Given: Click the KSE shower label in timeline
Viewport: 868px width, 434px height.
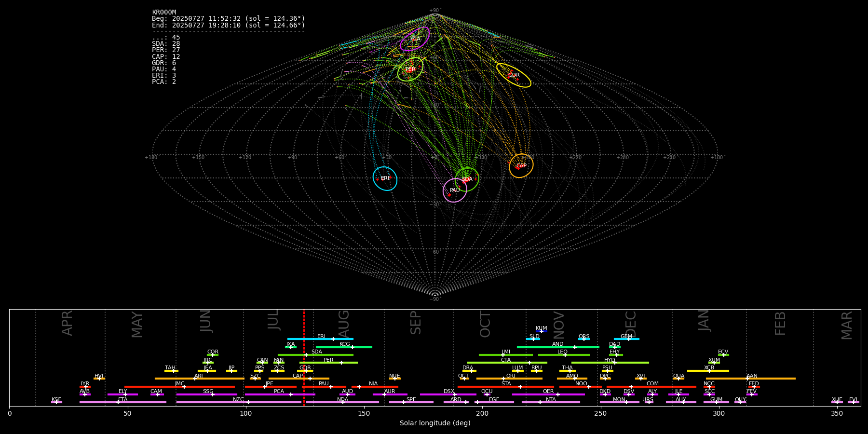Looking at the screenshot, I should (56, 400).
